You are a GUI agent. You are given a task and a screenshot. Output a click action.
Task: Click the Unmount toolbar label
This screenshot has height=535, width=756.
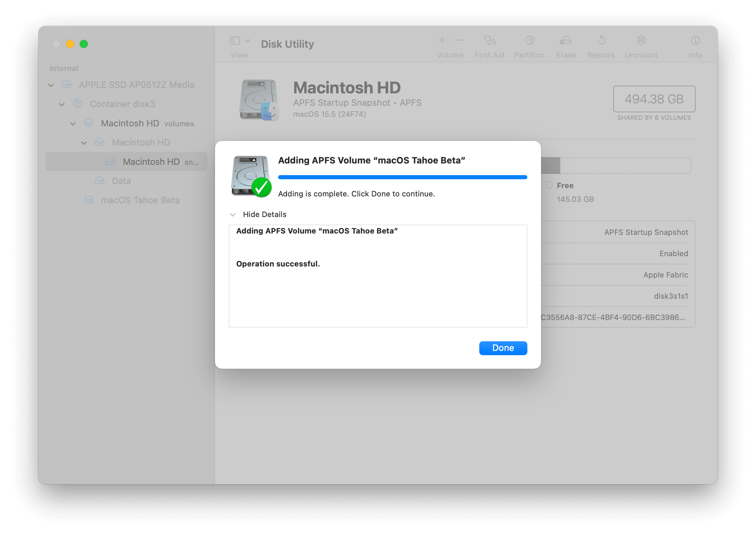641,55
